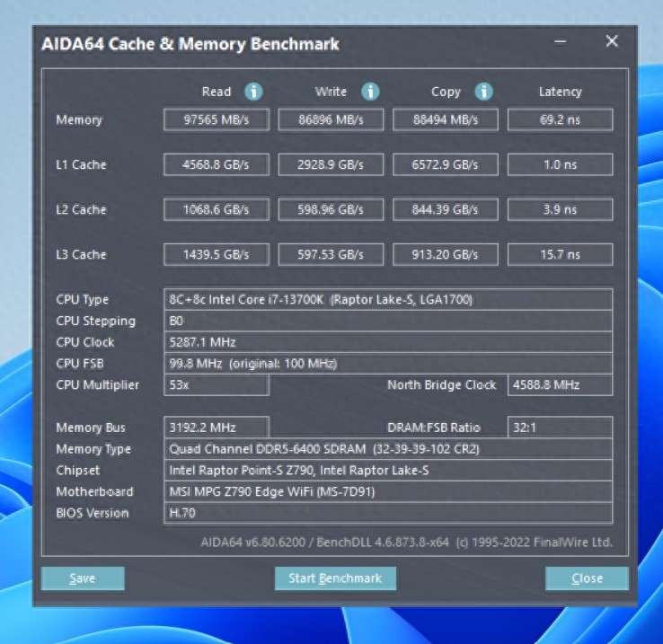
Task: Click the Read column header
Action: coord(217,92)
